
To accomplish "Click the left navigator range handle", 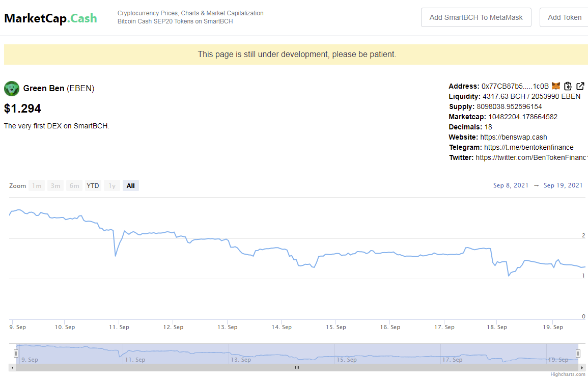I will (16, 354).
